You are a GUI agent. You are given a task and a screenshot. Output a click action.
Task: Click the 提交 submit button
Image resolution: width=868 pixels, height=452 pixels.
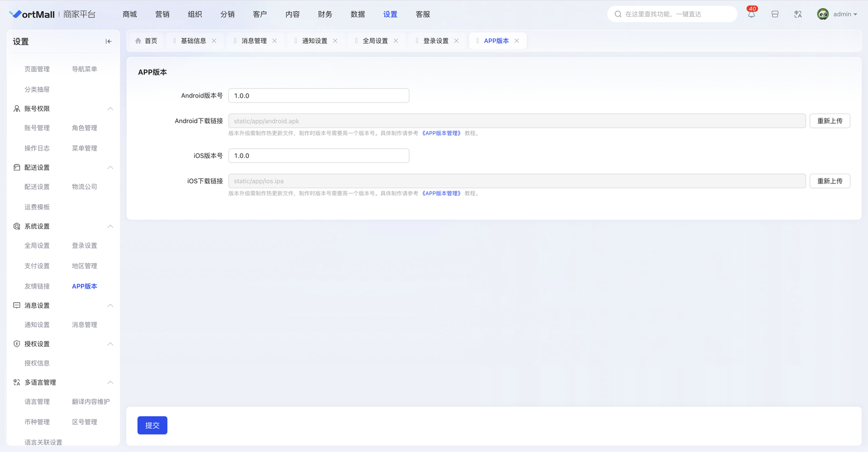tap(152, 425)
